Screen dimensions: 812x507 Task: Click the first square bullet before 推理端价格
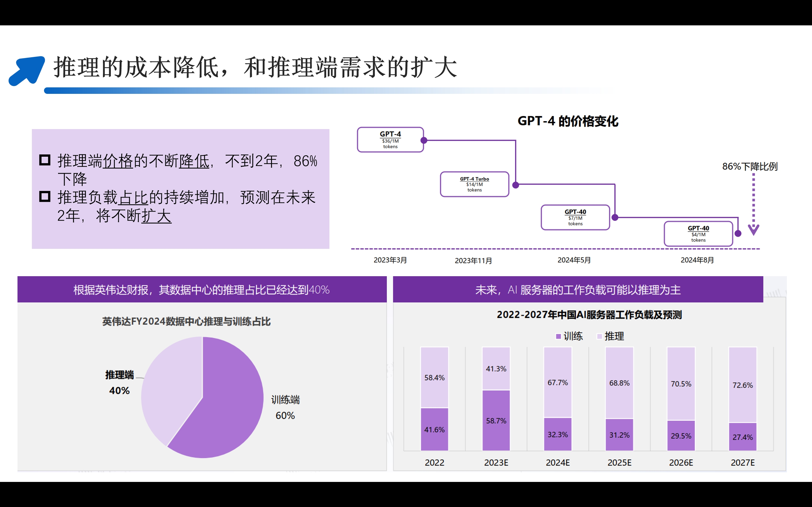[45, 160]
